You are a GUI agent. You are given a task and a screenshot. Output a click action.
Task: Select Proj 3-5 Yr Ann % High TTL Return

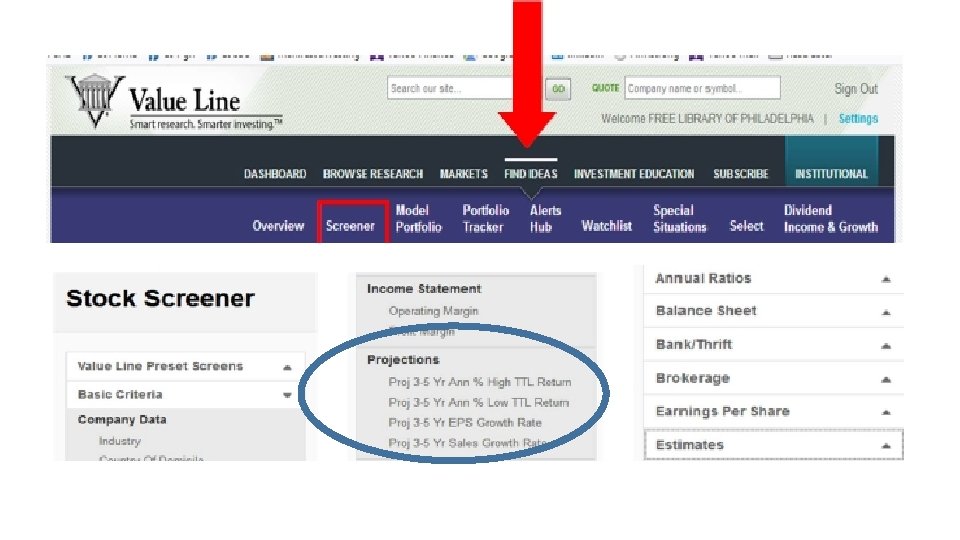click(479, 382)
